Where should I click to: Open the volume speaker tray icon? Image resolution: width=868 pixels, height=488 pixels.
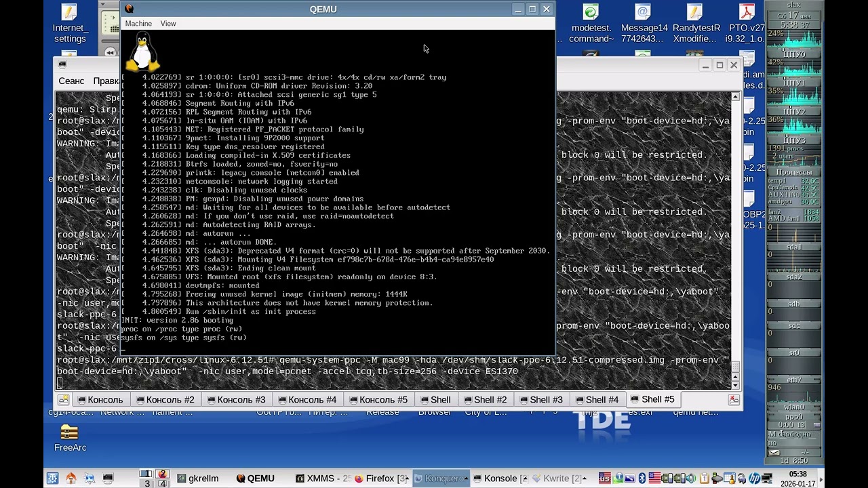point(691,479)
